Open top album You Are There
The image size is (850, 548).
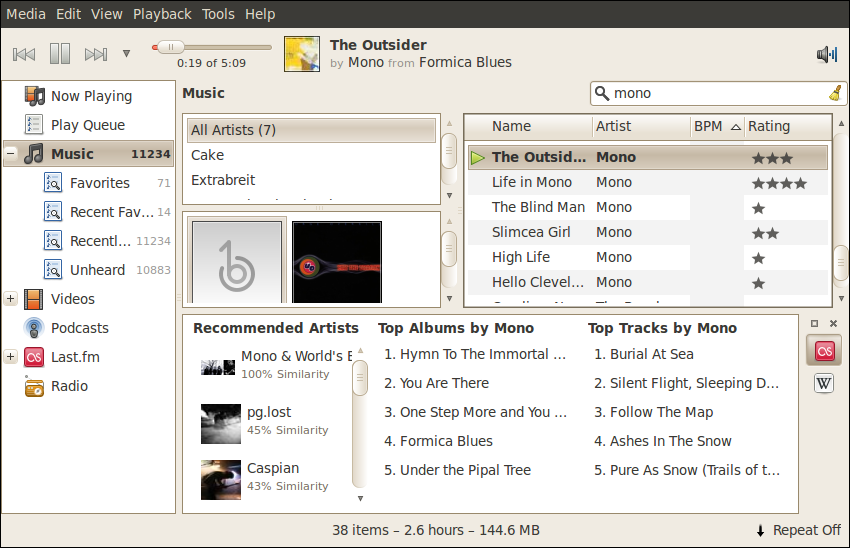[x=436, y=383]
